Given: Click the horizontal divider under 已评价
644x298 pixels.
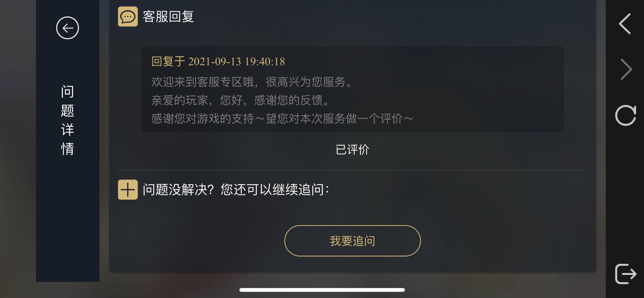Looking at the screenshot, I should (x=353, y=170).
